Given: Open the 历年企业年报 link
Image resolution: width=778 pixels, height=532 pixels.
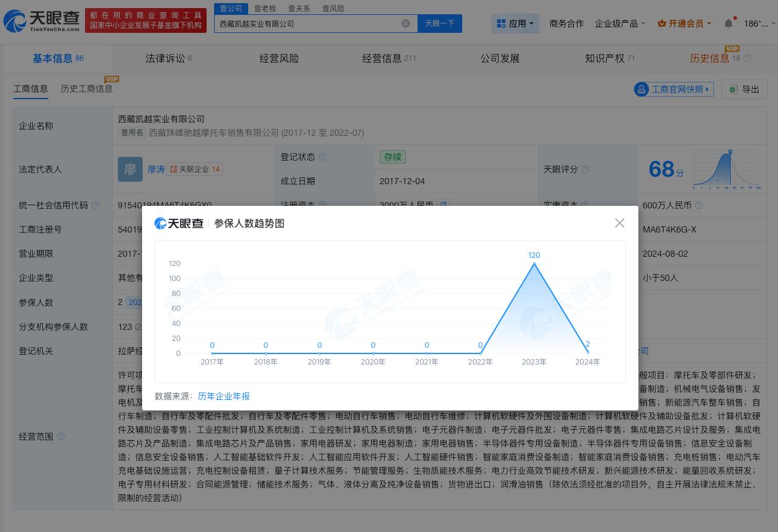Looking at the screenshot, I should [223, 396].
